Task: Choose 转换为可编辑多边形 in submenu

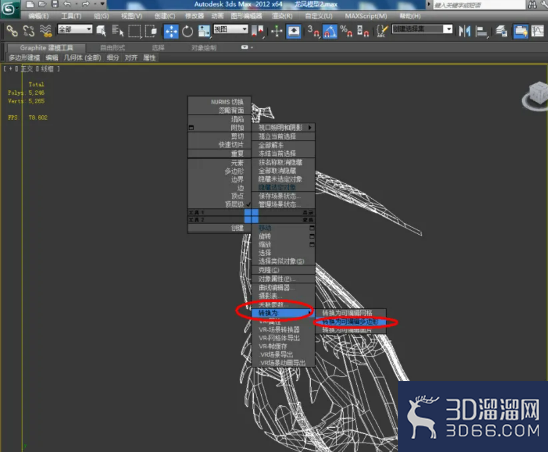Action: coord(351,322)
